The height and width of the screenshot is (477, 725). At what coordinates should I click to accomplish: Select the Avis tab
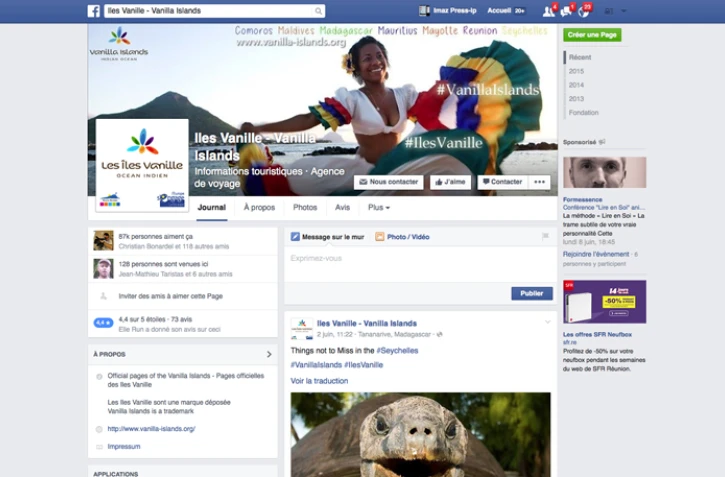[x=342, y=208]
